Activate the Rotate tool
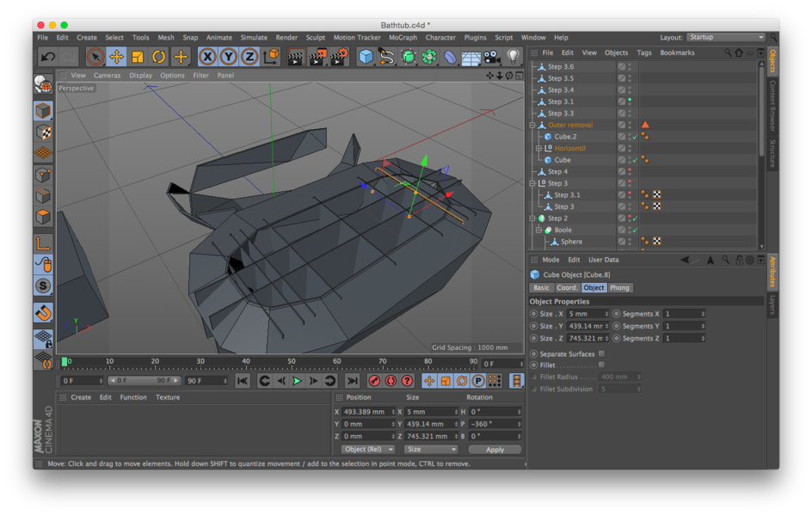 coord(158,57)
